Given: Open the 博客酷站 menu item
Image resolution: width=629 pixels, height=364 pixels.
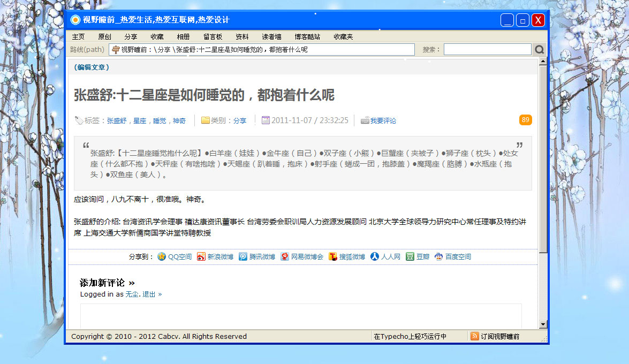Looking at the screenshot, I should pyautogui.click(x=307, y=37).
